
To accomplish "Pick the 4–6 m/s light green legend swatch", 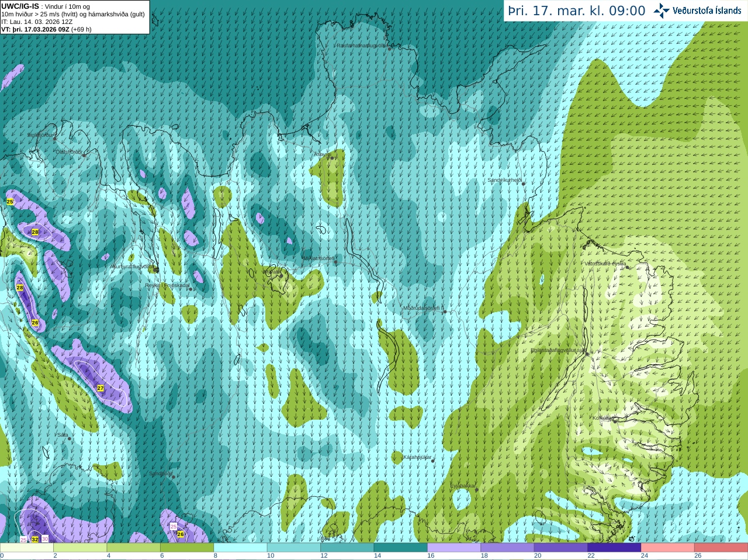I will [133, 548].
